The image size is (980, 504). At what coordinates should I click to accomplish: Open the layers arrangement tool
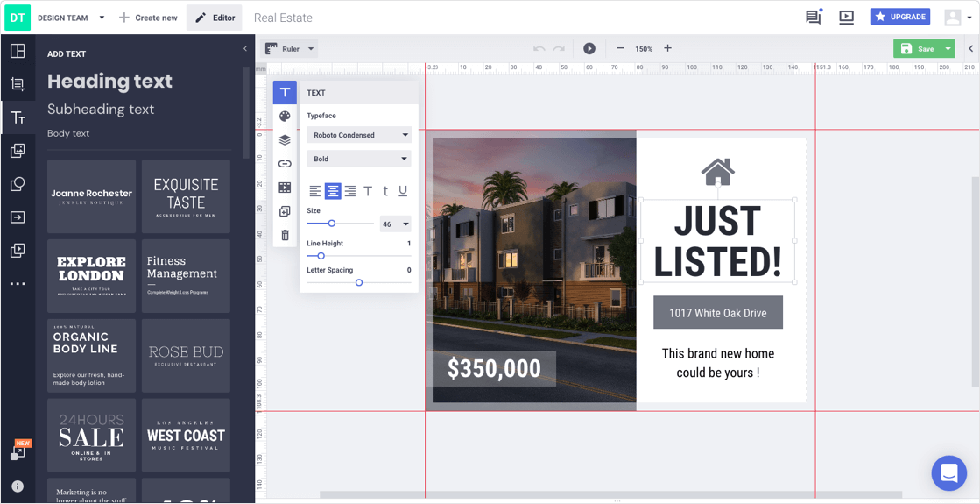click(285, 140)
